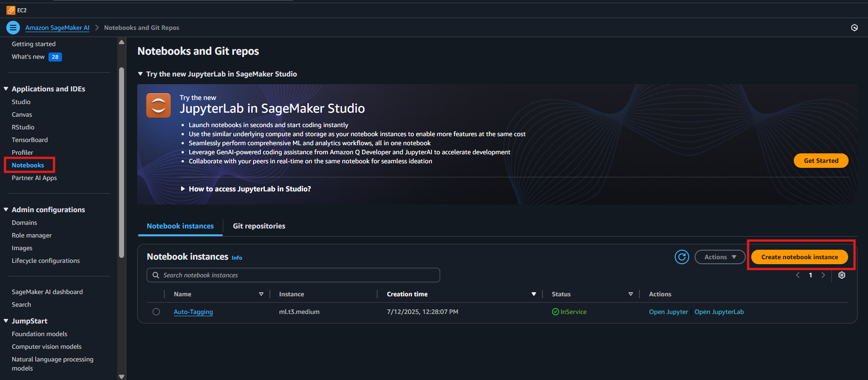This screenshot has height=380, width=868.
Task: Go to previous page of notebook instances
Action: 798,275
